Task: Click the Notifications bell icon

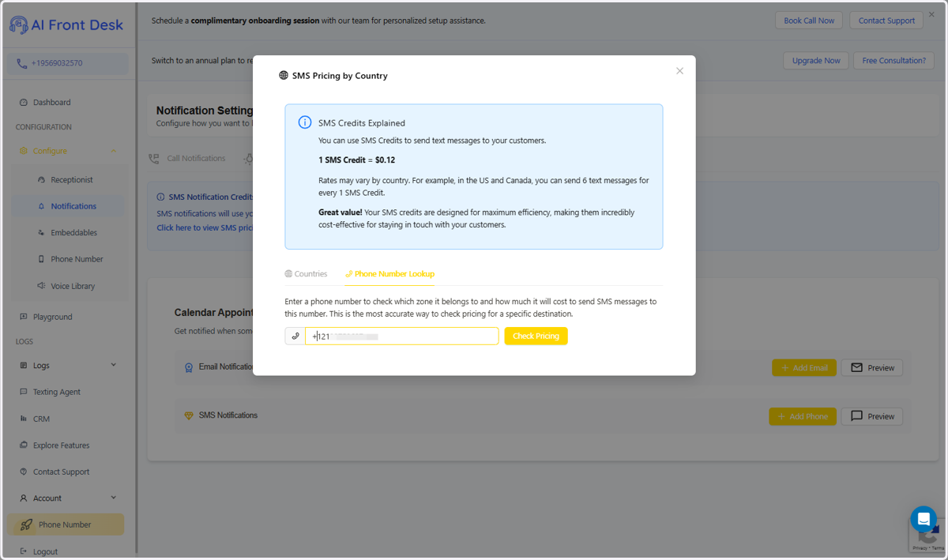Action: 42,206
